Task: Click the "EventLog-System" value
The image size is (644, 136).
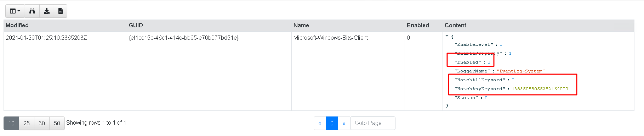Action: 521,71
